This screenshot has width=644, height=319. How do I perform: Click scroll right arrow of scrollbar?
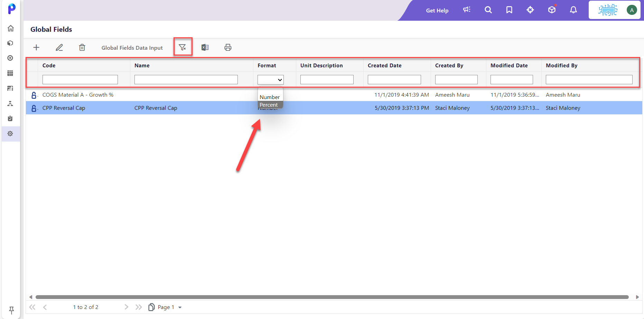(x=637, y=297)
